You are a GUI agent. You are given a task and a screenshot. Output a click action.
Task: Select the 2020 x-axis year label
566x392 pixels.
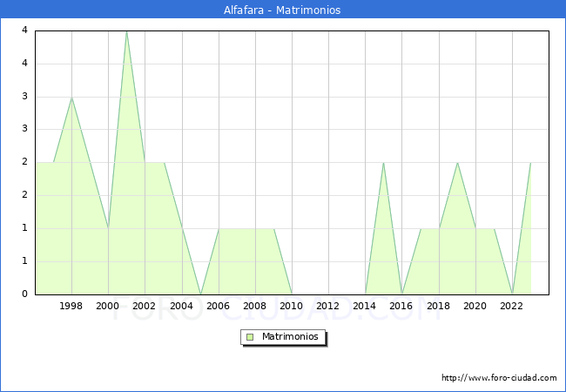475,306
